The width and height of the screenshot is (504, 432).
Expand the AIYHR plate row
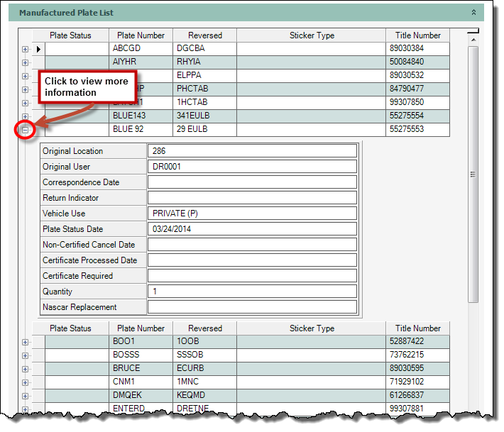(26, 62)
